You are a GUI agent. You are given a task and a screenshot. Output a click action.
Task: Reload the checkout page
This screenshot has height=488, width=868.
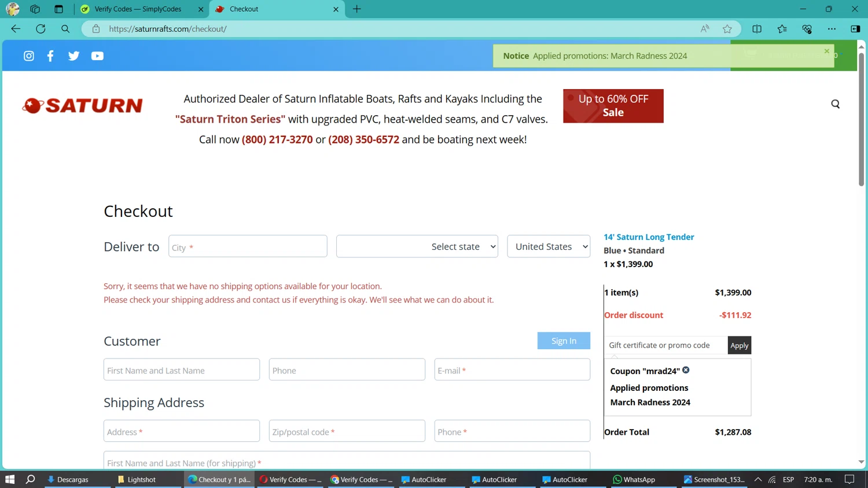tap(41, 29)
